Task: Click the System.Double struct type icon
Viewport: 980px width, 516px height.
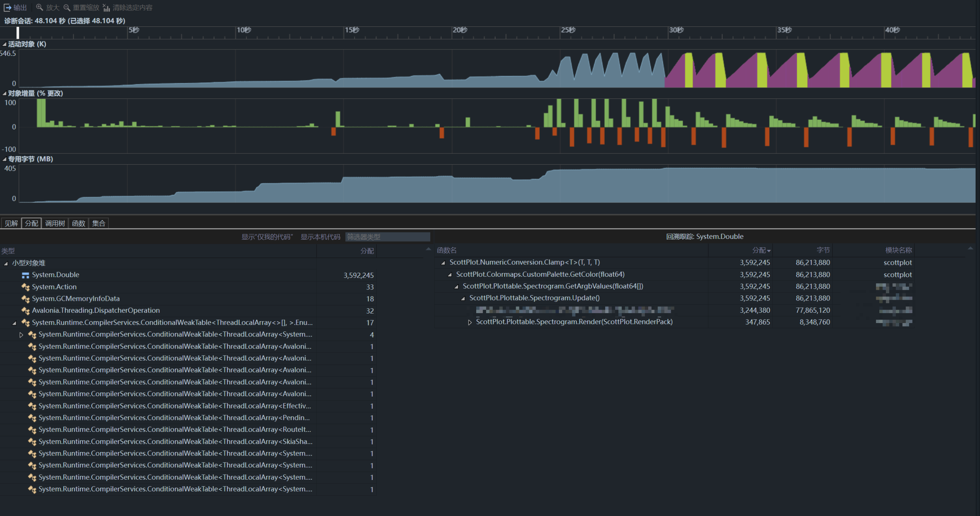Action: click(x=26, y=275)
